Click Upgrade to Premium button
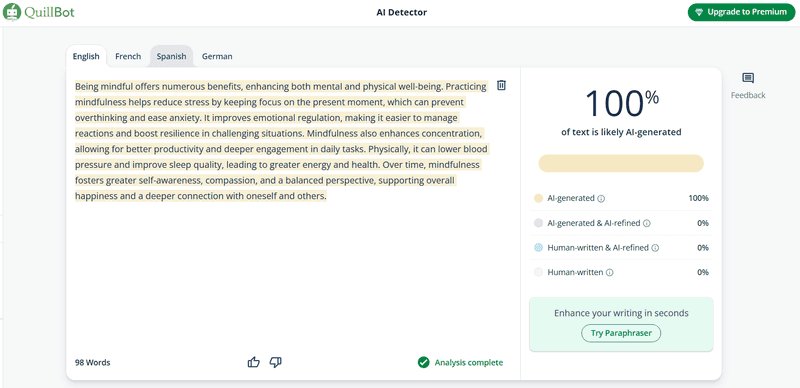The image size is (800, 388). [741, 12]
